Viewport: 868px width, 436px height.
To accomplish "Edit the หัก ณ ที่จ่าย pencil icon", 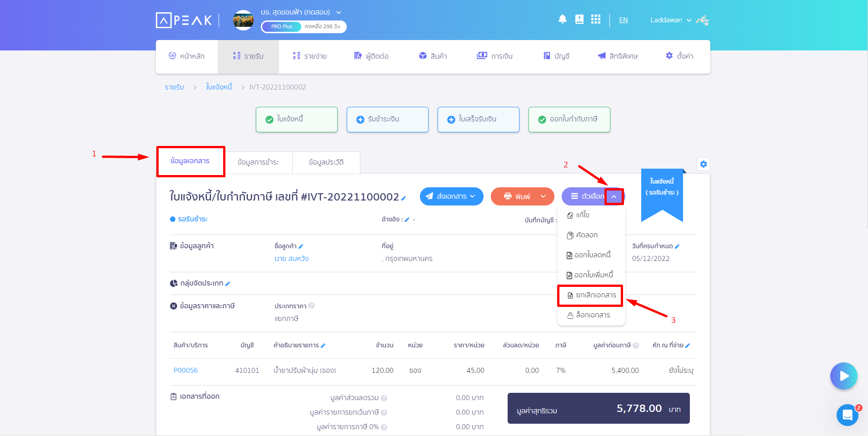I will (x=688, y=346).
